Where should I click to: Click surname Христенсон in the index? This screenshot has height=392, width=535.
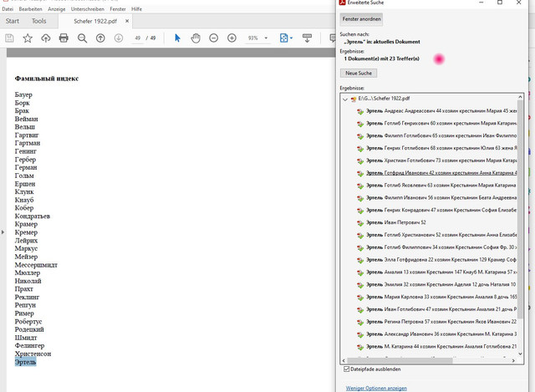[x=33, y=354]
